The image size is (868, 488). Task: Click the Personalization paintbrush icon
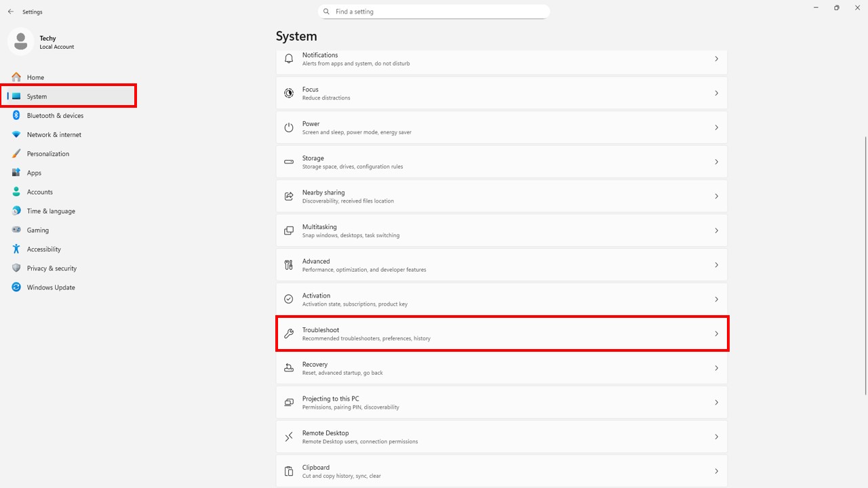[16, 154]
